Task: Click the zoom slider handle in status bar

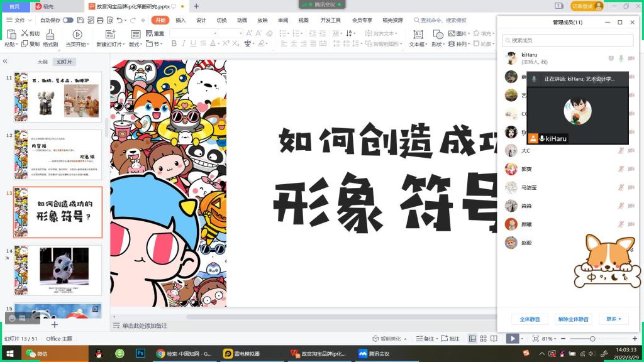Action: point(592,339)
